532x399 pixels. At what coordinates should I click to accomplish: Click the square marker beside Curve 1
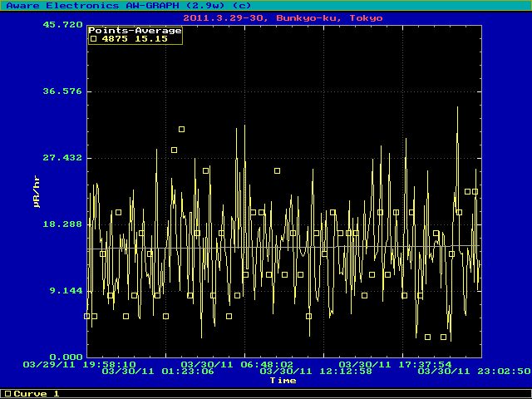click(8, 393)
